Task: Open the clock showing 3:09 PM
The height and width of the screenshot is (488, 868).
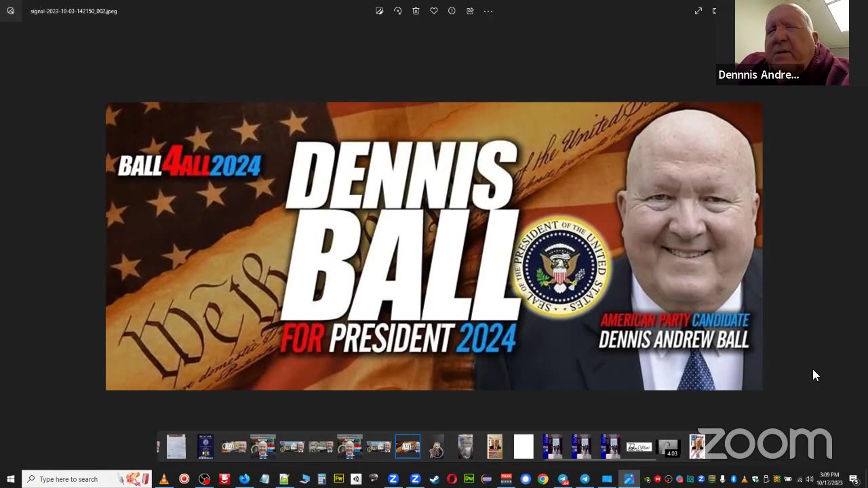Action: pos(829,479)
